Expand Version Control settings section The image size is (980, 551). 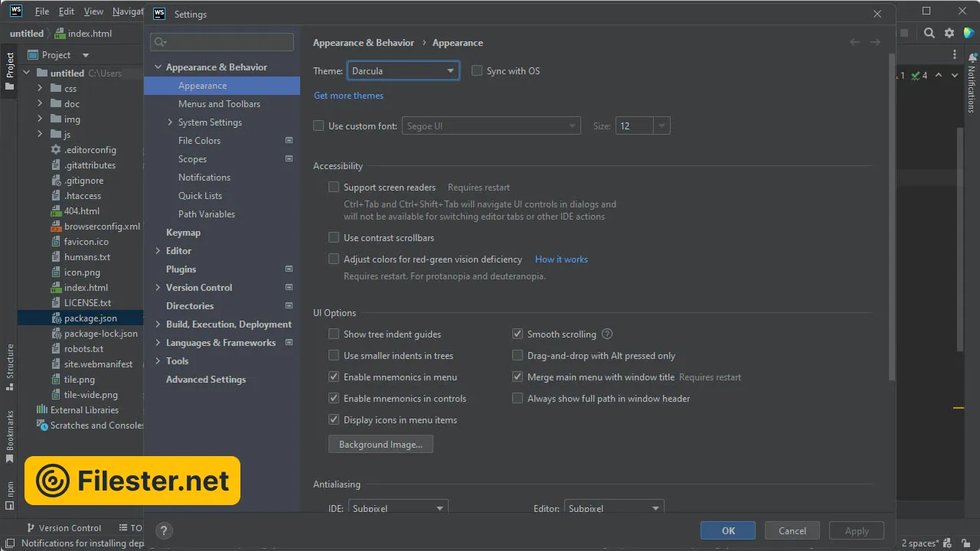tap(158, 288)
